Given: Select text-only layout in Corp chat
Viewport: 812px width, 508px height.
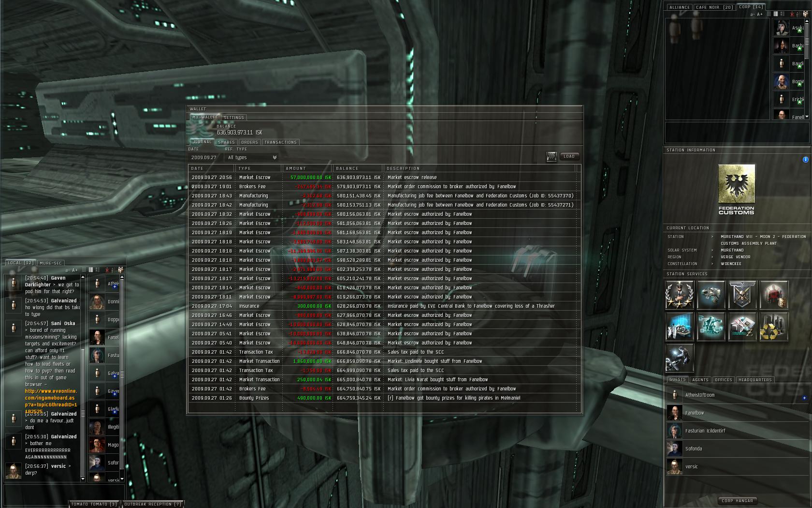Looking at the screenshot, I should point(769,14).
